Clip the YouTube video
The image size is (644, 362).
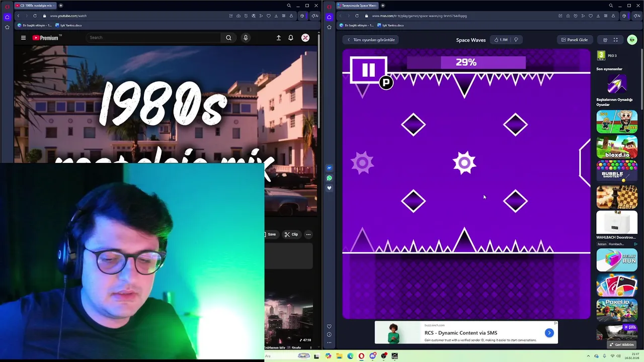[291, 234]
